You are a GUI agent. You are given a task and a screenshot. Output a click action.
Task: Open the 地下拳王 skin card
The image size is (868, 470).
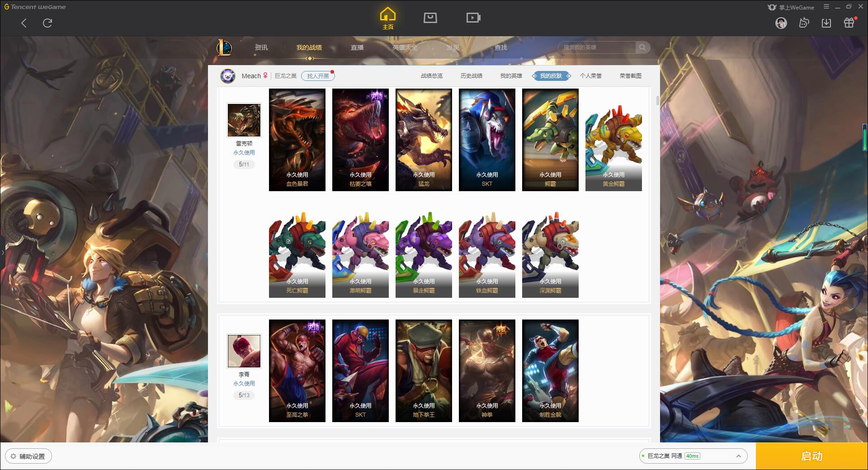pos(424,371)
